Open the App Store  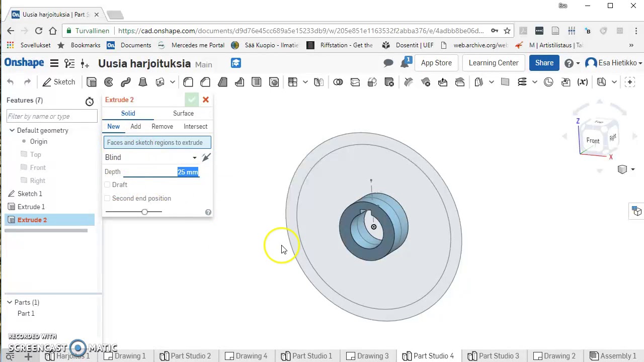[436, 63]
